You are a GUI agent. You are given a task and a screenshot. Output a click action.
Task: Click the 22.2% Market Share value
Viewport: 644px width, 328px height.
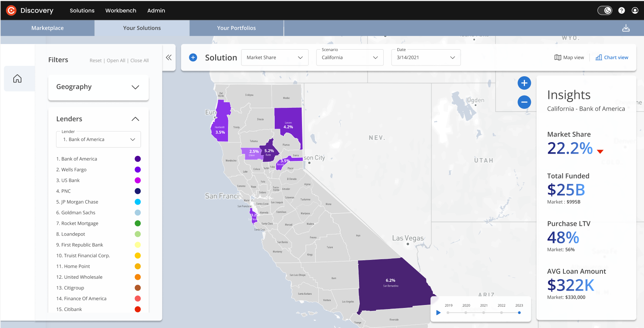[x=570, y=148]
